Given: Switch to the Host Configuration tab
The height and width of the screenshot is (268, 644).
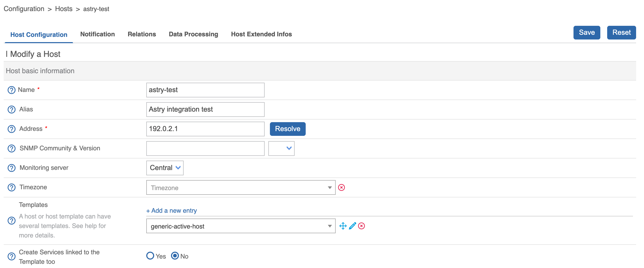Looking at the screenshot, I should 39,35.
